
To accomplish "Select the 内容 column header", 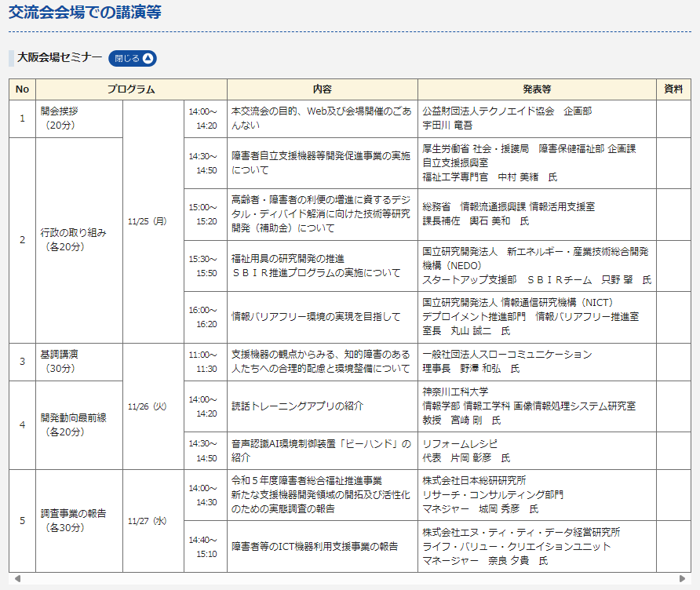I will pyautogui.click(x=322, y=89).
